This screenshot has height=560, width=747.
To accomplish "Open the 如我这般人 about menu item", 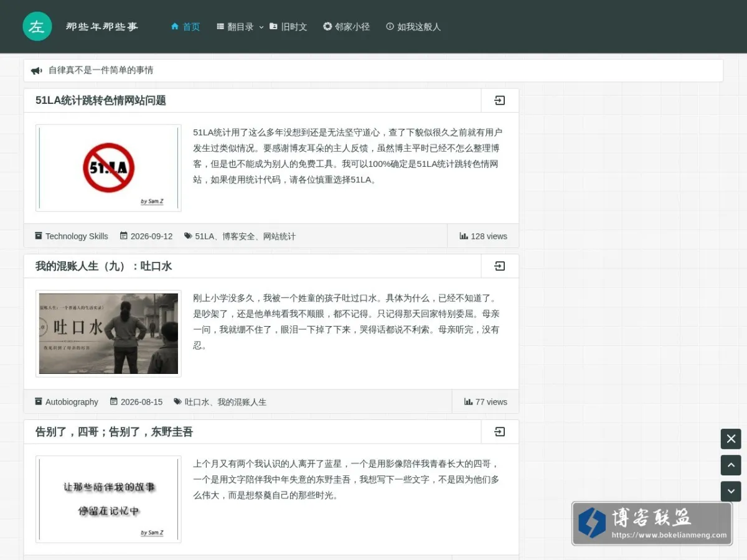I will coord(413,27).
